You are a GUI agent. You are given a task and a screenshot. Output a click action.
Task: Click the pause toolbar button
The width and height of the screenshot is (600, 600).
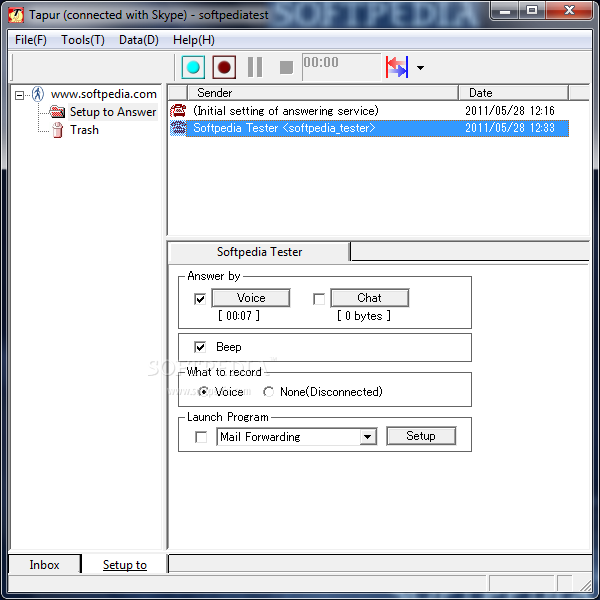click(x=255, y=67)
